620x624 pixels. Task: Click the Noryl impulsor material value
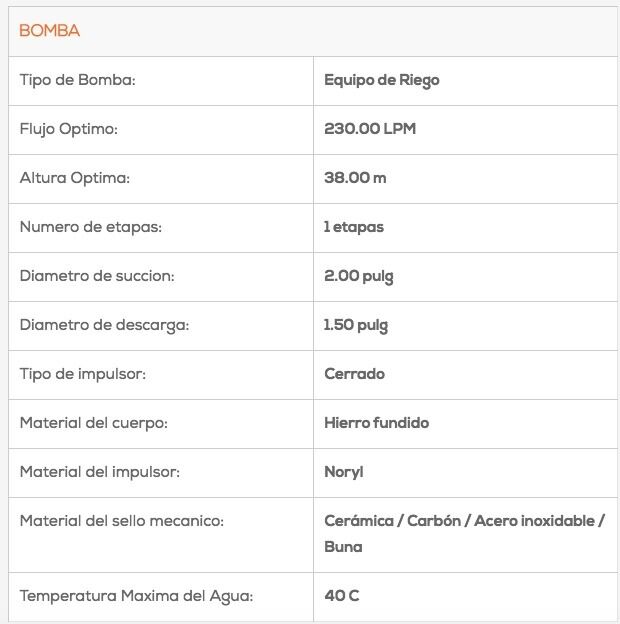pos(344,472)
